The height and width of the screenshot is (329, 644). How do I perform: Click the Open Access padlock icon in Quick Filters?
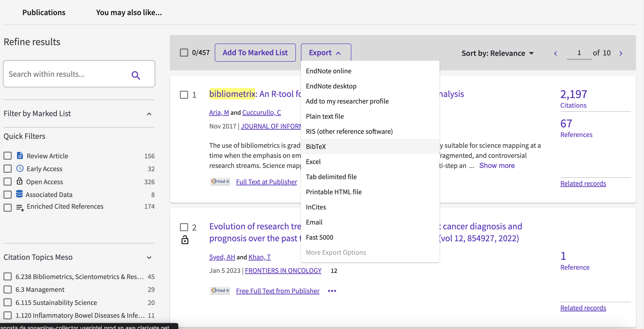pos(20,181)
